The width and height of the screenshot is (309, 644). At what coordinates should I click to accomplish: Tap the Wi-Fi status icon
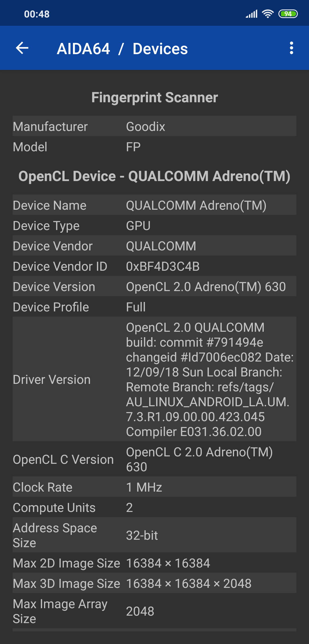click(x=268, y=14)
